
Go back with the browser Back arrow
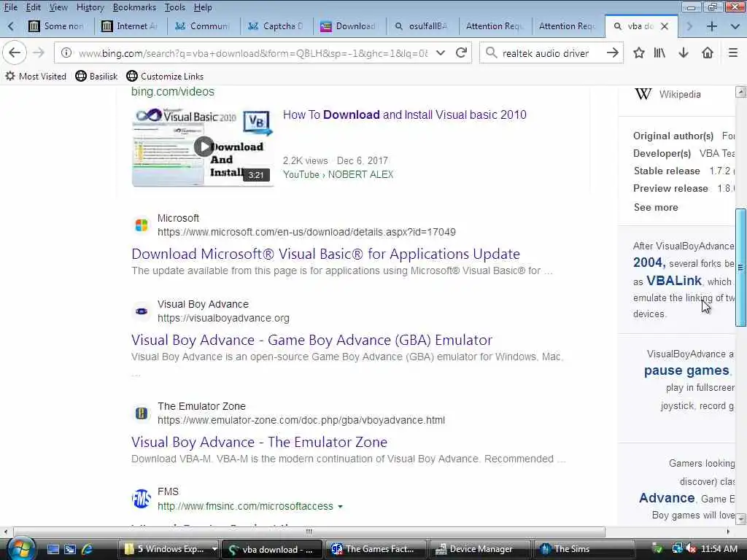point(15,52)
